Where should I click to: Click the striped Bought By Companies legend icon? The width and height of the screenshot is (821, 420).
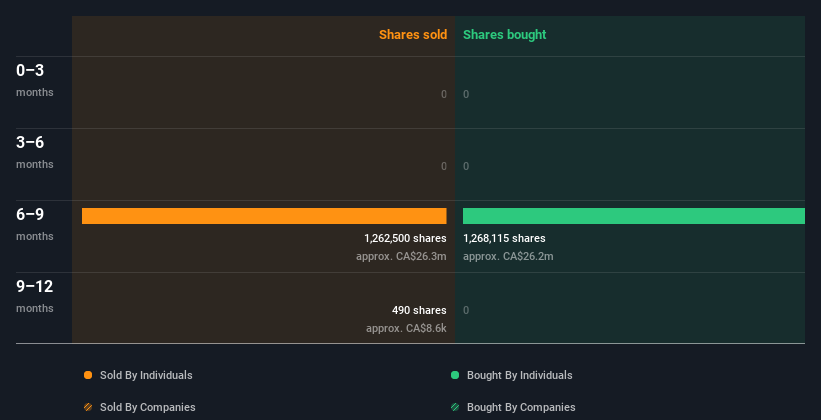(x=455, y=407)
